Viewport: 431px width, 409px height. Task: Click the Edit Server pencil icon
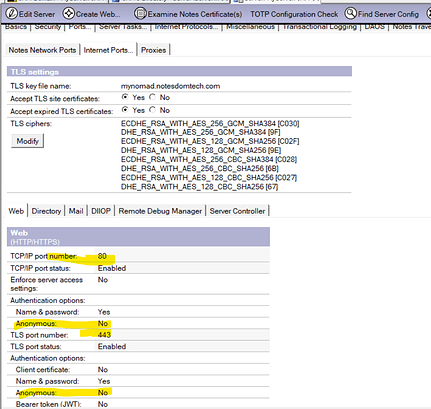click(12, 14)
